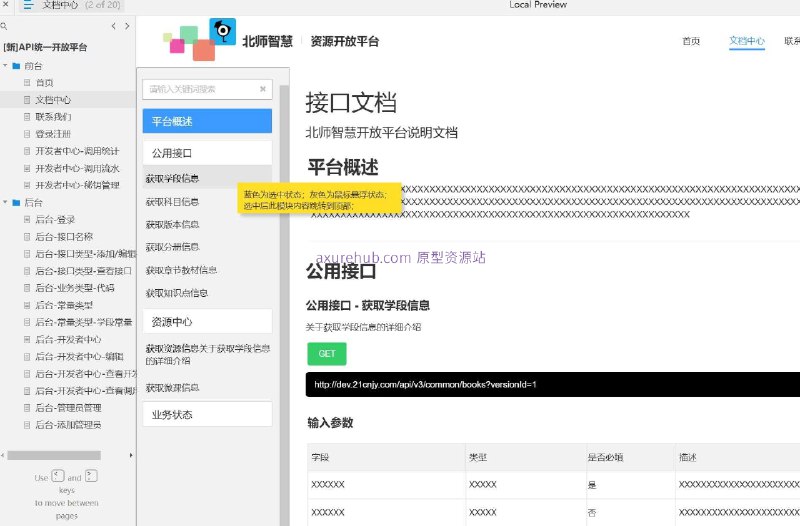Screen dimensions: 800x526
Task: Click 文档中心 top navigation item
Action: click(x=747, y=41)
